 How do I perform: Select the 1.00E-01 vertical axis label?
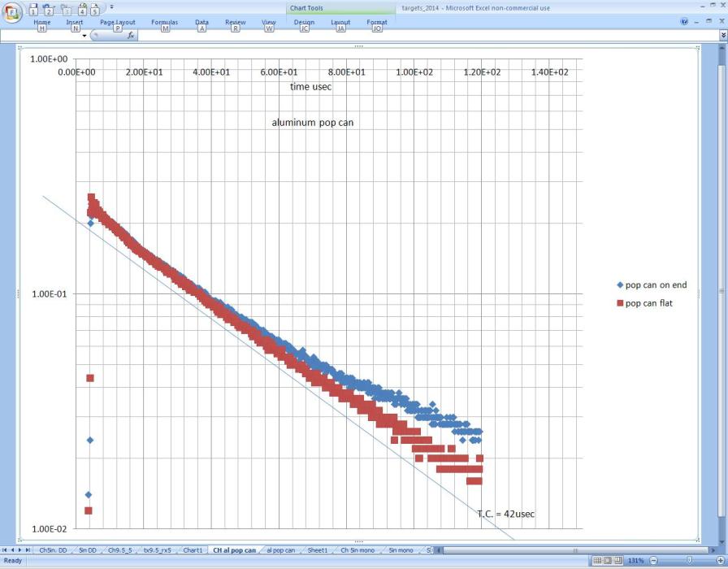[50, 294]
